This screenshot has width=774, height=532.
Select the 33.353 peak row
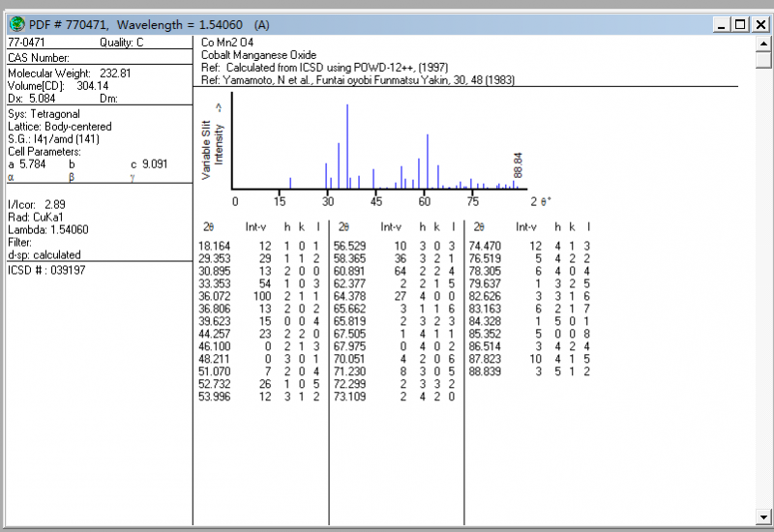259,283
